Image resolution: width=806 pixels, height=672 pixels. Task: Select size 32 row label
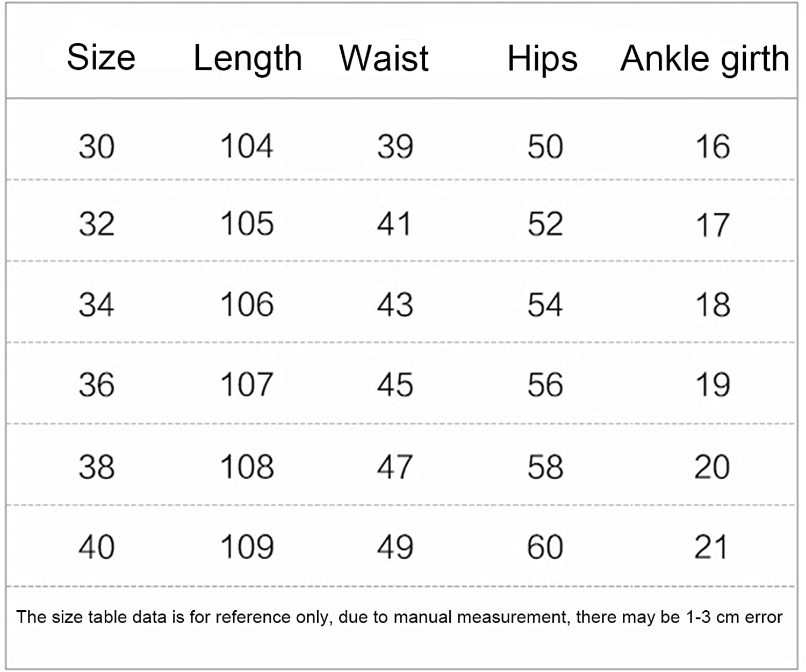(97, 224)
